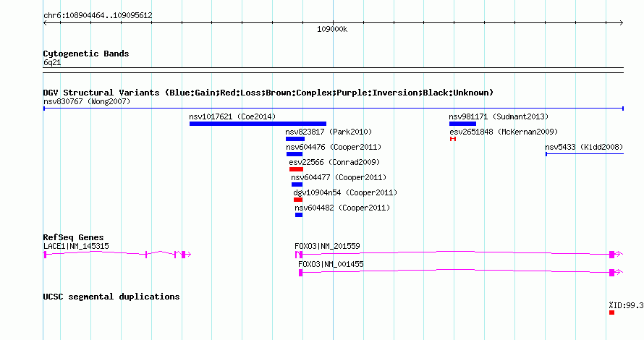
Task: Click nsv604477 (Cooper2011) label
Action: [x=339, y=177]
